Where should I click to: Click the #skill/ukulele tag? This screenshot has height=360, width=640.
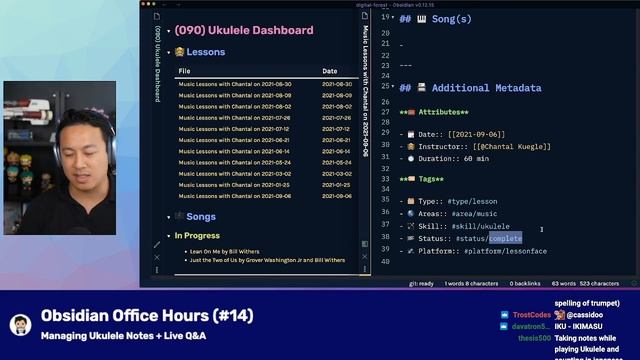[x=480, y=226]
